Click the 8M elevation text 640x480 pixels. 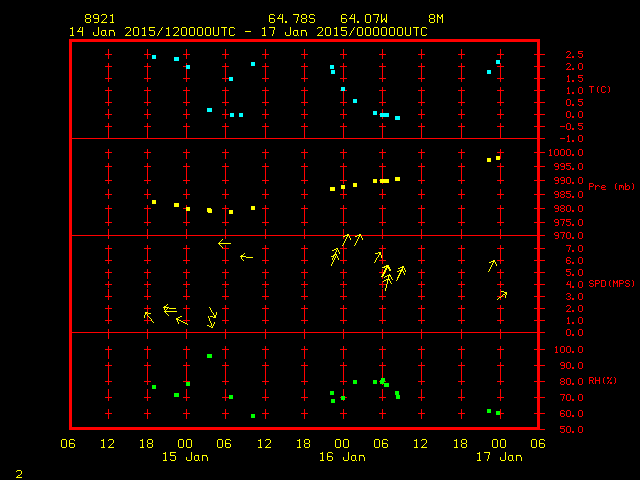(436, 19)
